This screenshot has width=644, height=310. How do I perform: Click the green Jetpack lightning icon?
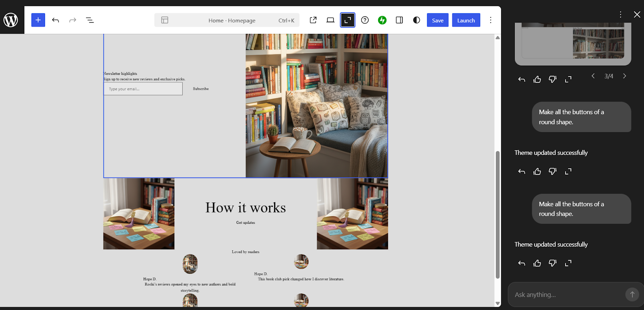382,20
